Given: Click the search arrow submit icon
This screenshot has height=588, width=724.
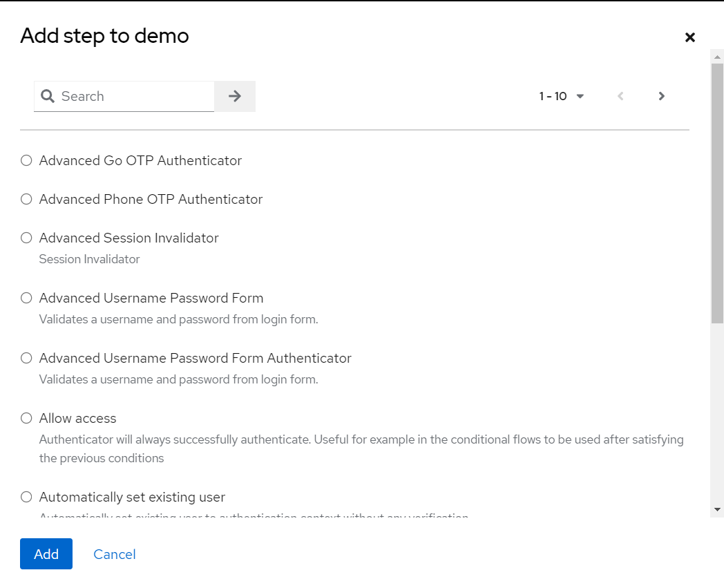Looking at the screenshot, I should (235, 96).
